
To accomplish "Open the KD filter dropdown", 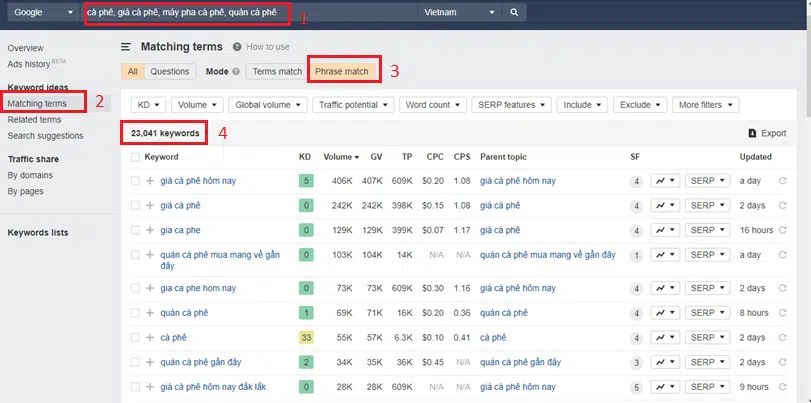I will tap(148, 105).
